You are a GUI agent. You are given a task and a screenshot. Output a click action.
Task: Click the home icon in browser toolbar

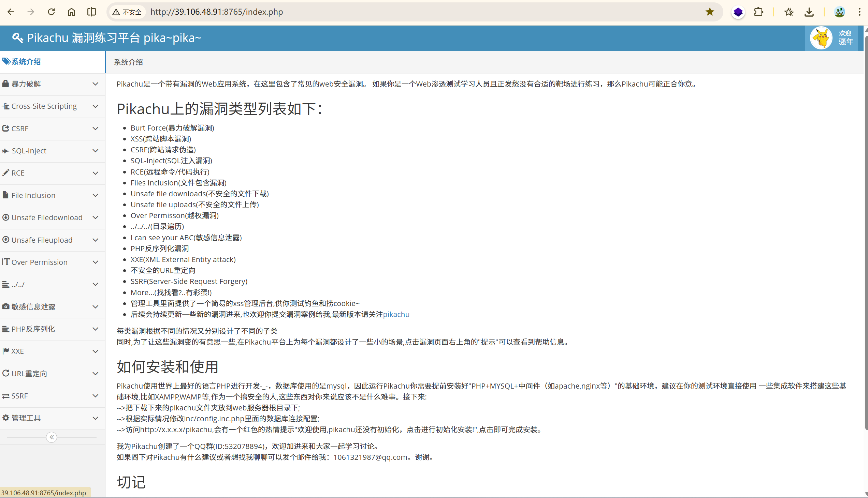coord(71,12)
